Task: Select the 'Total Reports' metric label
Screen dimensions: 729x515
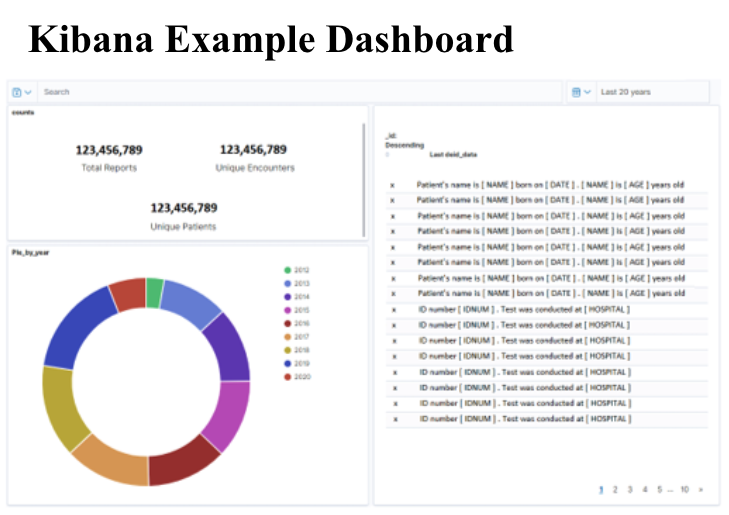Action: coord(109,168)
